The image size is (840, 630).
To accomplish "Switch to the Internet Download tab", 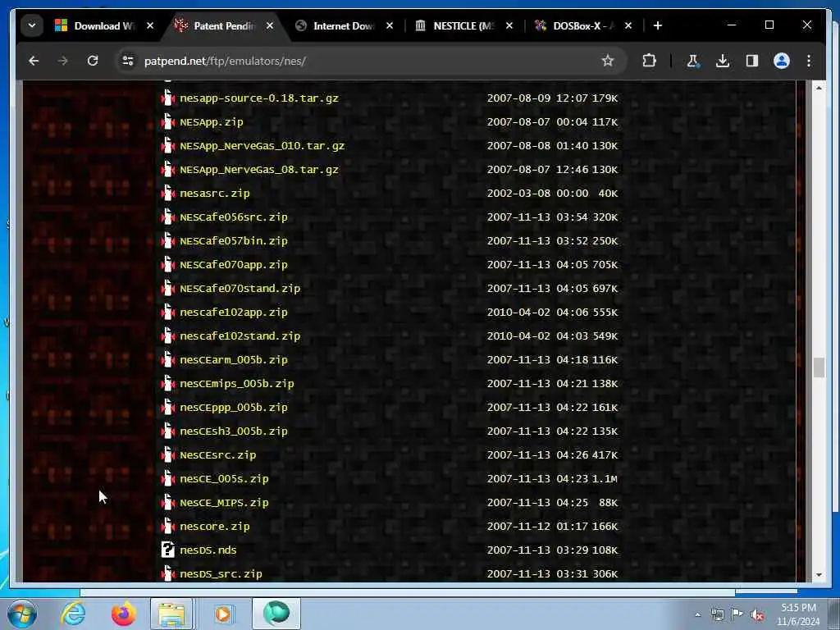I will pyautogui.click(x=344, y=25).
